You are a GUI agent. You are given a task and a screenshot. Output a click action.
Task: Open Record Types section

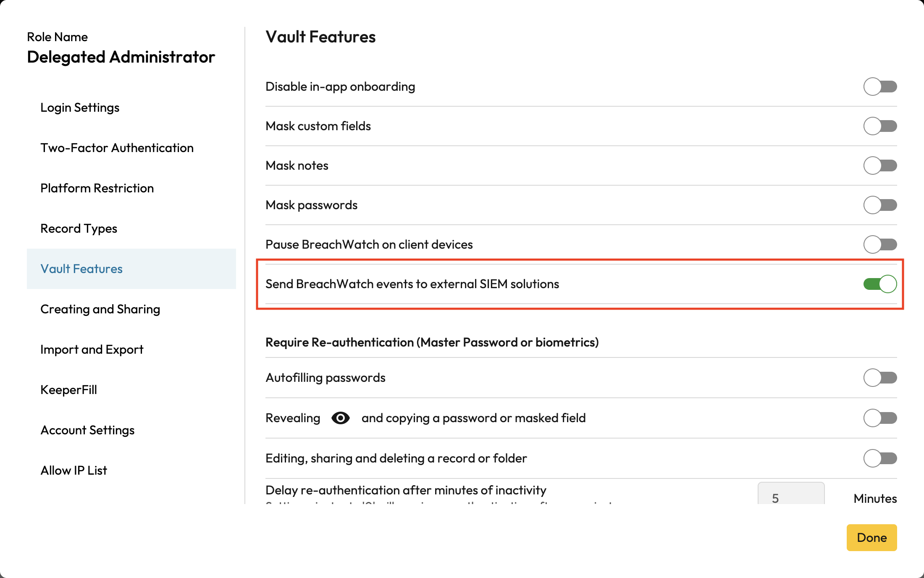[79, 229]
